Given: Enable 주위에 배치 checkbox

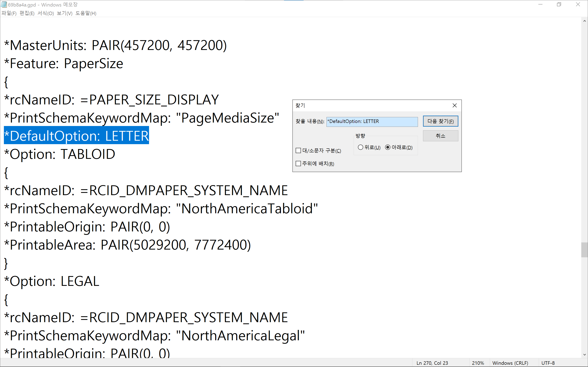Looking at the screenshot, I should 298,164.
